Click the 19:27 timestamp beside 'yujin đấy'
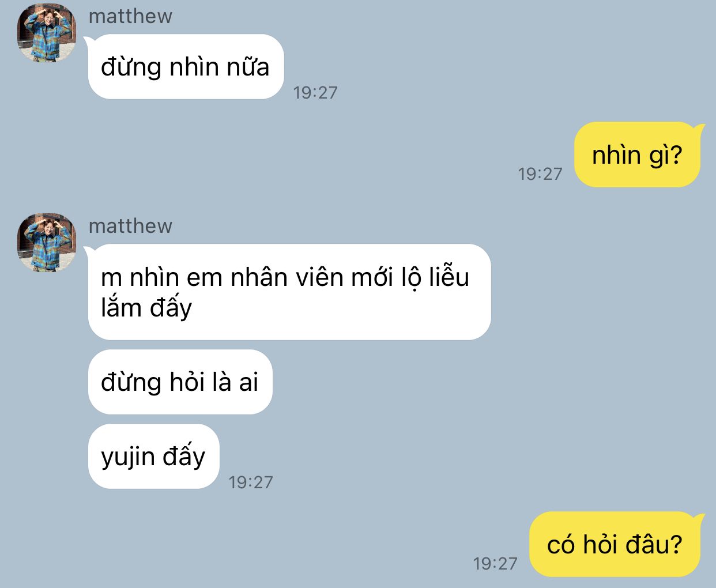 coord(251,482)
